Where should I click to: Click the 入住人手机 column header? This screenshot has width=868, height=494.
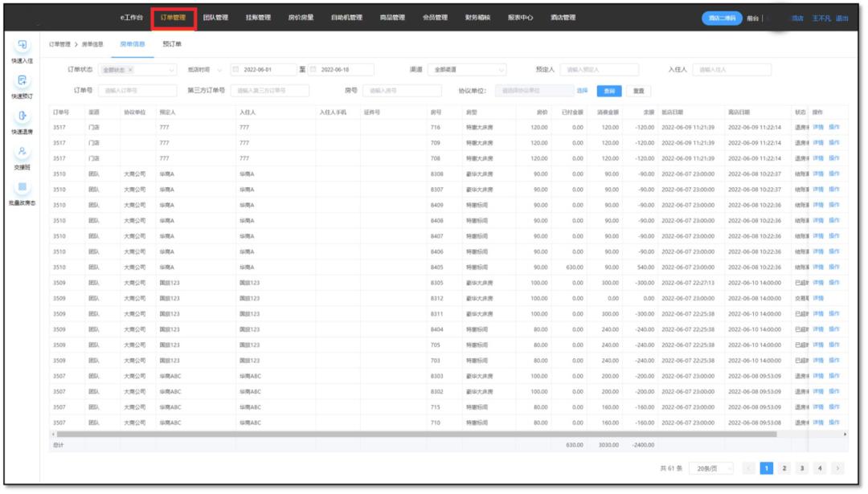pyautogui.click(x=333, y=112)
